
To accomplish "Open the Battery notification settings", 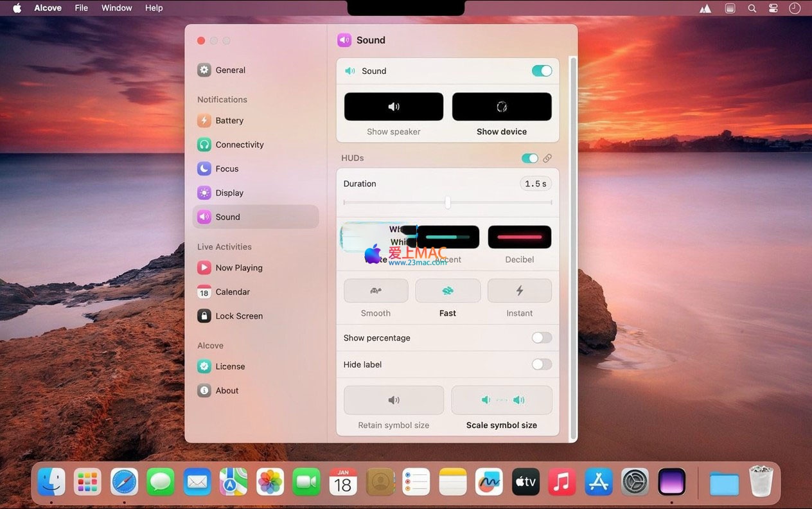I will (229, 121).
